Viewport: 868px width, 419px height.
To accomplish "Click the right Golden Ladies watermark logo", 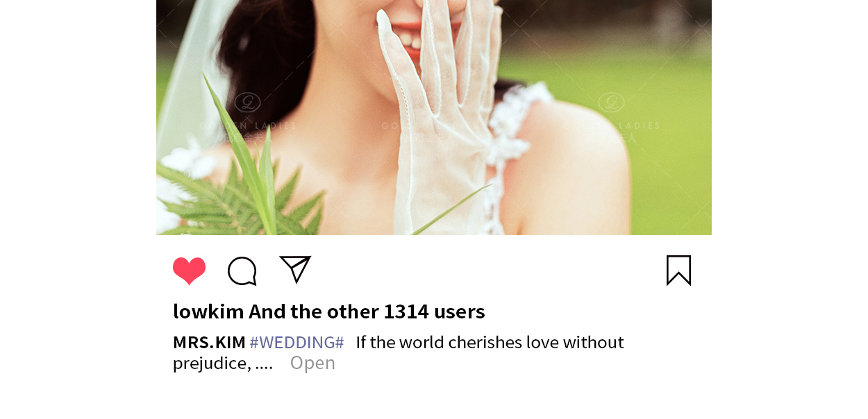I will point(611,103).
